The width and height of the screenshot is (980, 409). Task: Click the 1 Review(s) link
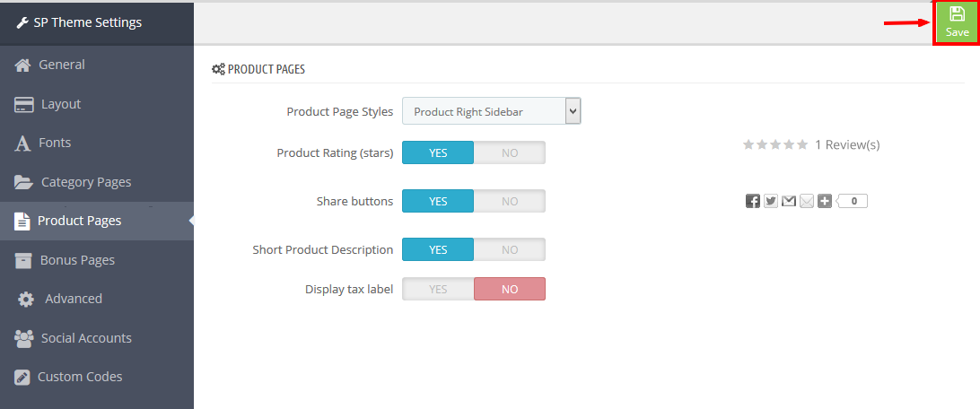[847, 145]
